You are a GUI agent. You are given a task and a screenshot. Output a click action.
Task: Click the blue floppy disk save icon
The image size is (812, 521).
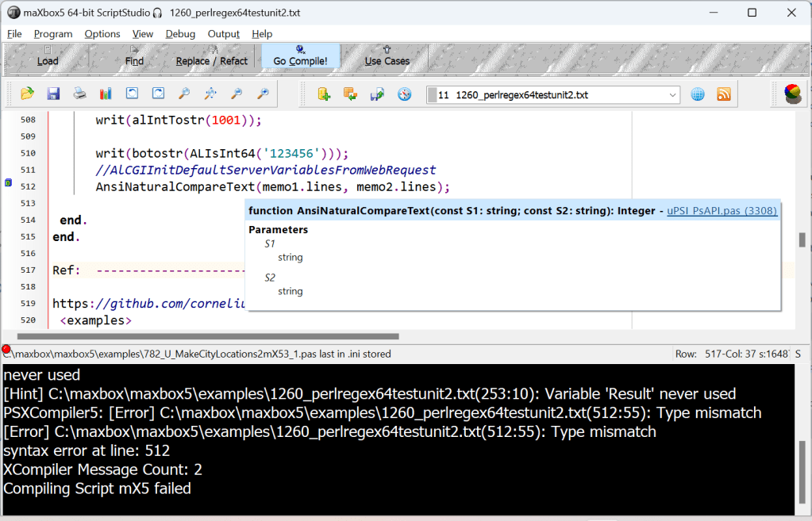(53, 94)
